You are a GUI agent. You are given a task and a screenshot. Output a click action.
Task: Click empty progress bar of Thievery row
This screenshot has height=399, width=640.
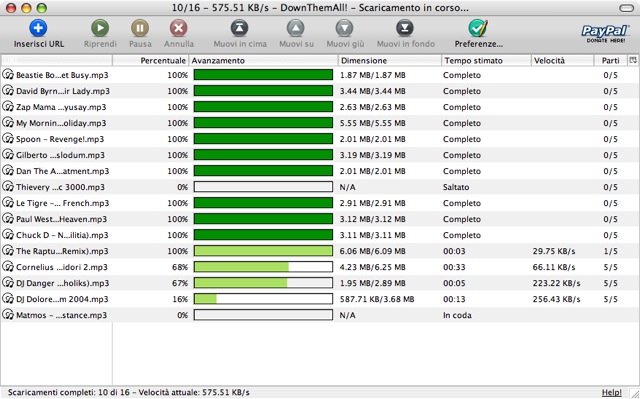263,187
